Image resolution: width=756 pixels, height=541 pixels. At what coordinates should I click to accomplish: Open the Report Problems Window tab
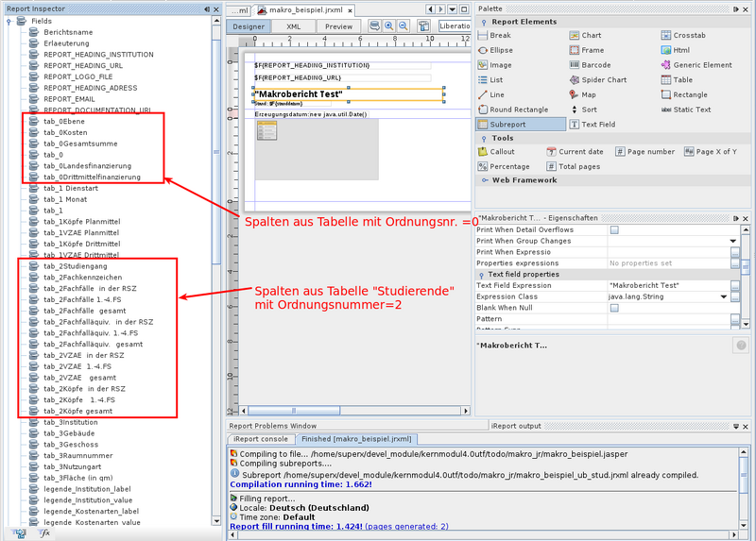[273, 426]
